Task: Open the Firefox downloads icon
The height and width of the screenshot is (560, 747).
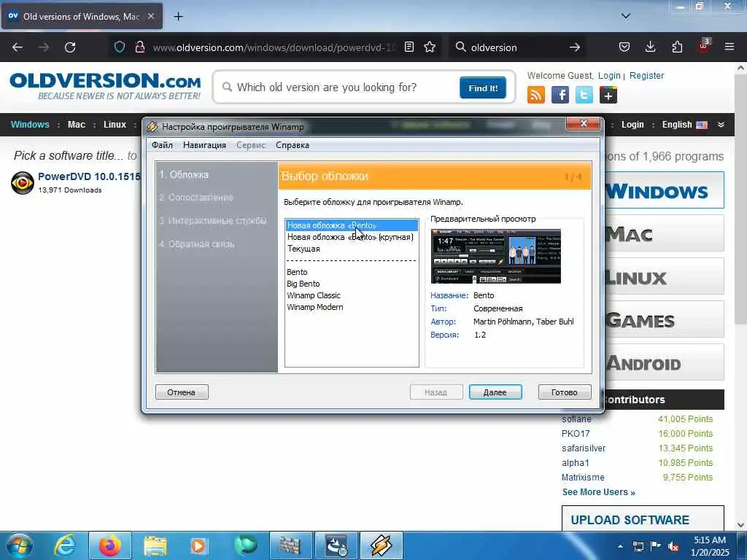Action: point(650,47)
